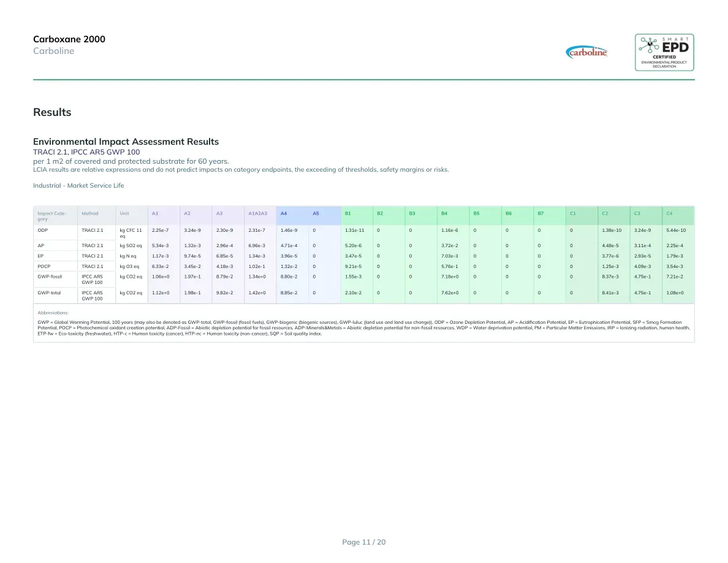This screenshot has width=728, height=563.
Task: Select the A1 column header
Action: (x=155, y=213)
